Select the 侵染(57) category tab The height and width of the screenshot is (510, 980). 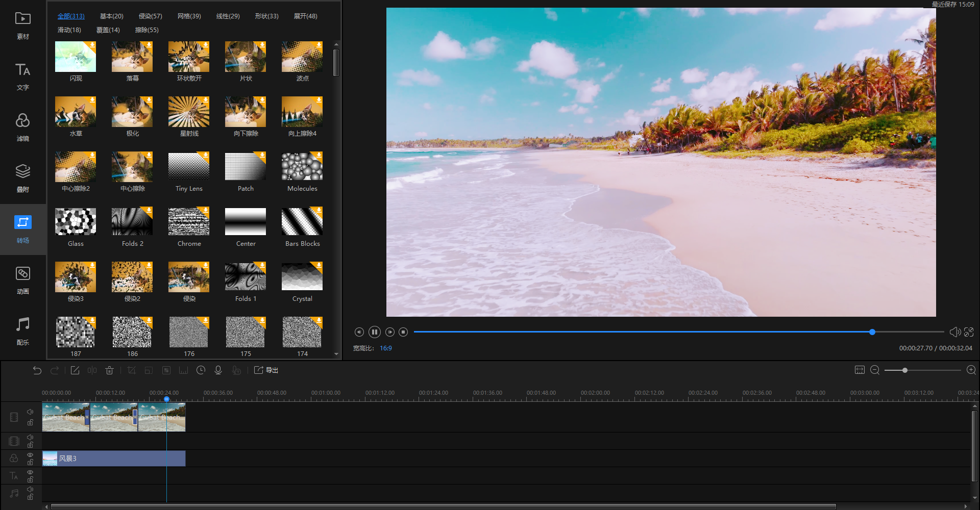pyautogui.click(x=150, y=16)
